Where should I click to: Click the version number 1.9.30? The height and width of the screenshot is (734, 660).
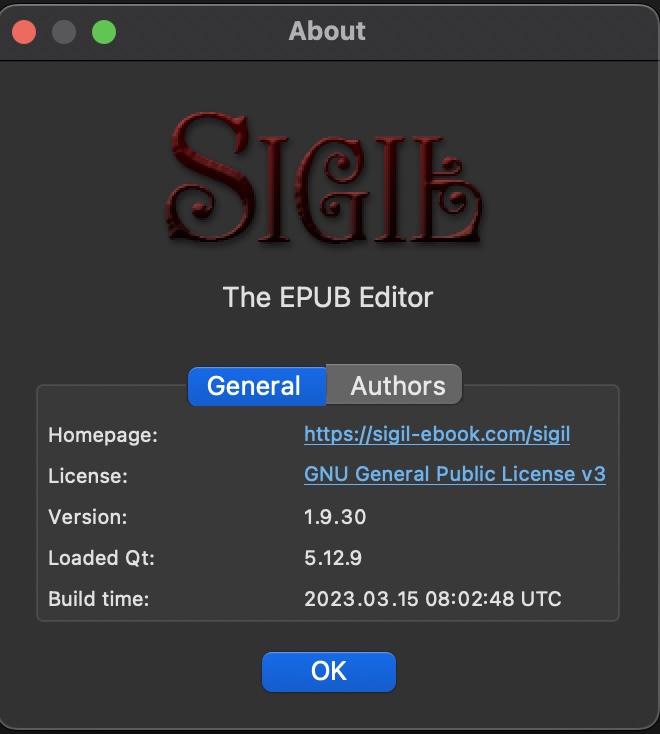[x=335, y=517]
